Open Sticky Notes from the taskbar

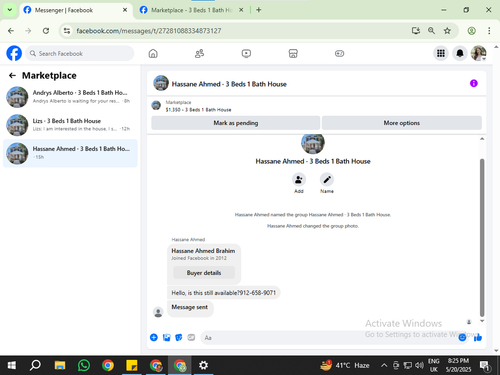coord(132,365)
